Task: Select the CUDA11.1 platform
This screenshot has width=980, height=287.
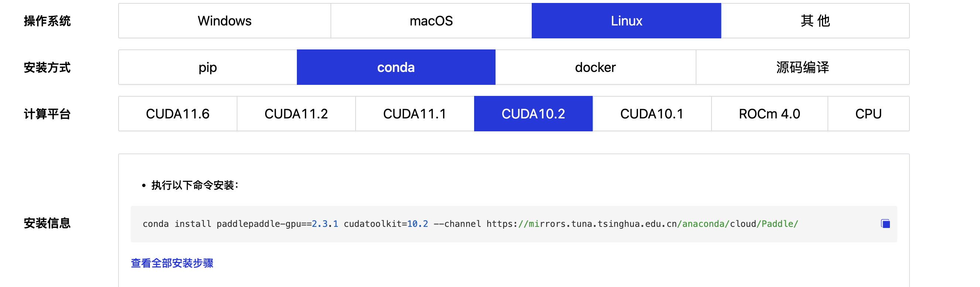Action: point(415,113)
